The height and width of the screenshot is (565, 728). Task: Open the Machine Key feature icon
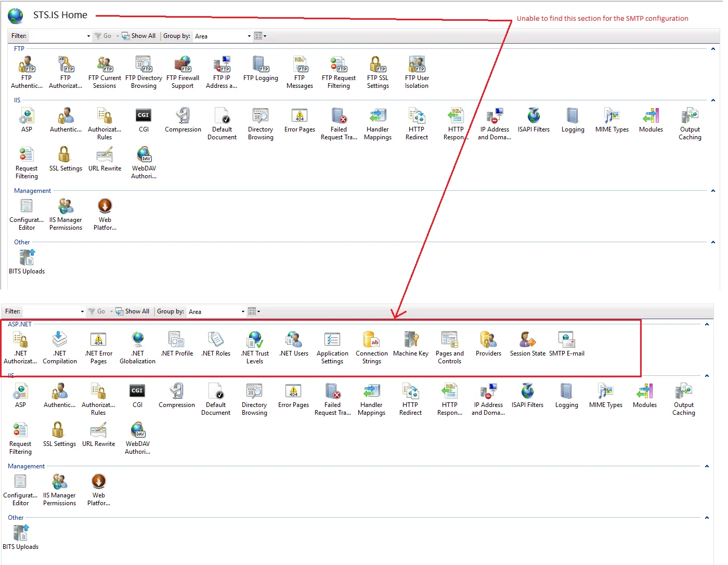click(411, 339)
